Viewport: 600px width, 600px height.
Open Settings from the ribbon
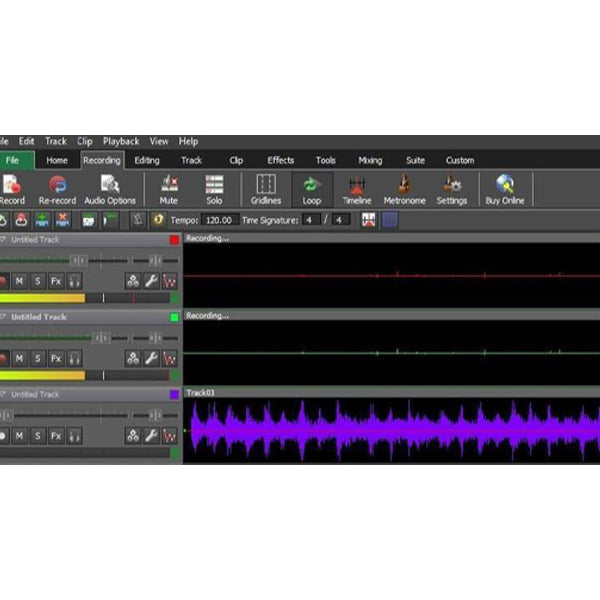452,189
